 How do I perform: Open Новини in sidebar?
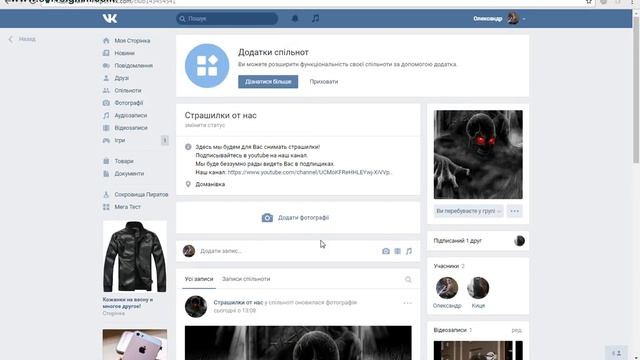124,53
